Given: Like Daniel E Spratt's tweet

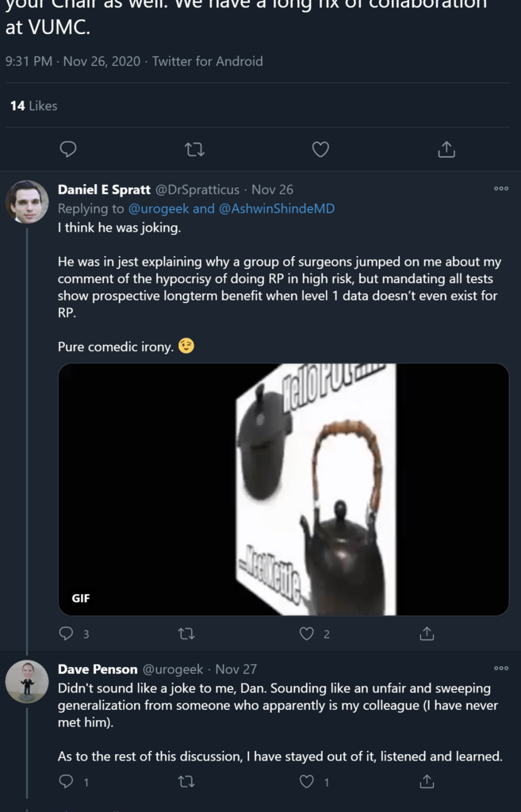Looking at the screenshot, I should (307, 634).
